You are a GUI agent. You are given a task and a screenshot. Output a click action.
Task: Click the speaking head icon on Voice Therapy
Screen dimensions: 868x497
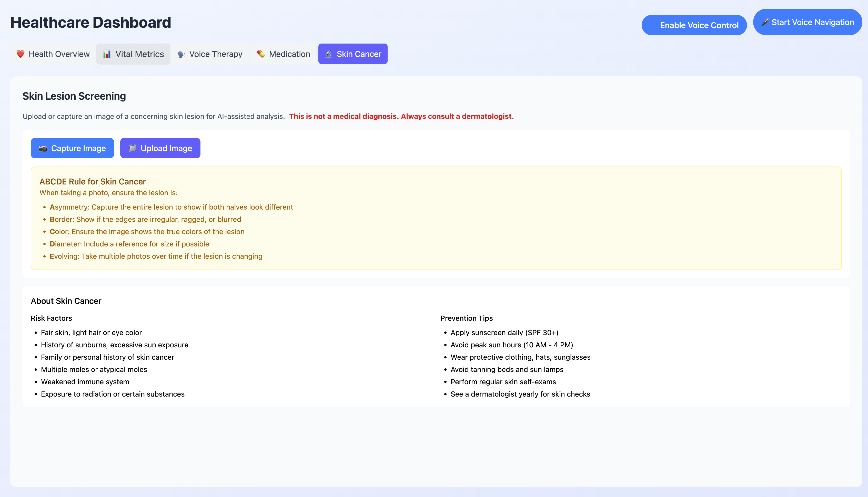point(181,54)
